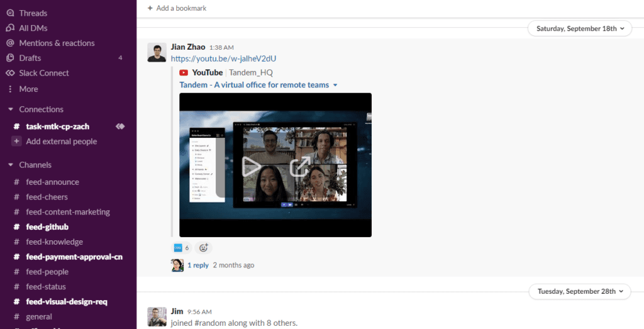Screen dimensions: 644x329
Task: Click the All DMs icon
Action: pyautogui.click(x=10, y=28)
